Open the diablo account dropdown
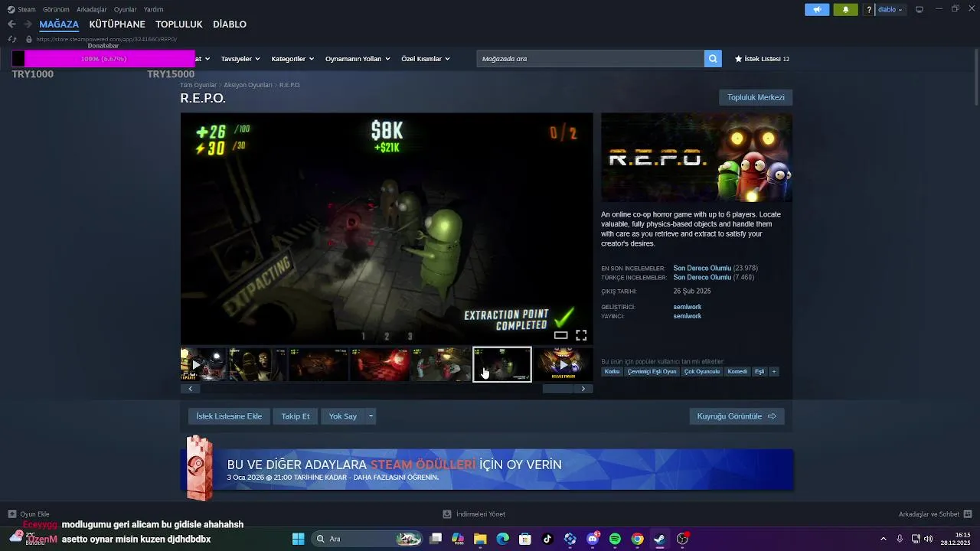 click(890, 9)
